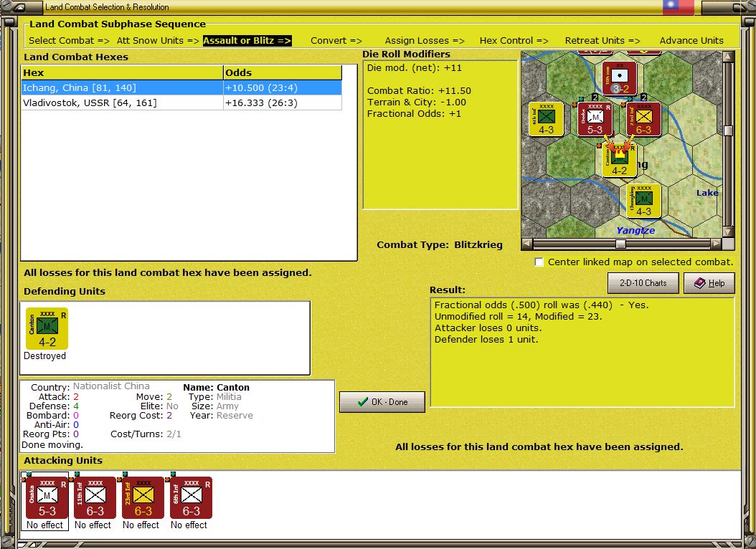This screenshot has height=549, width=756.
Task: Click the Attacker loses 0 units line
Action: tap(488, 328)
